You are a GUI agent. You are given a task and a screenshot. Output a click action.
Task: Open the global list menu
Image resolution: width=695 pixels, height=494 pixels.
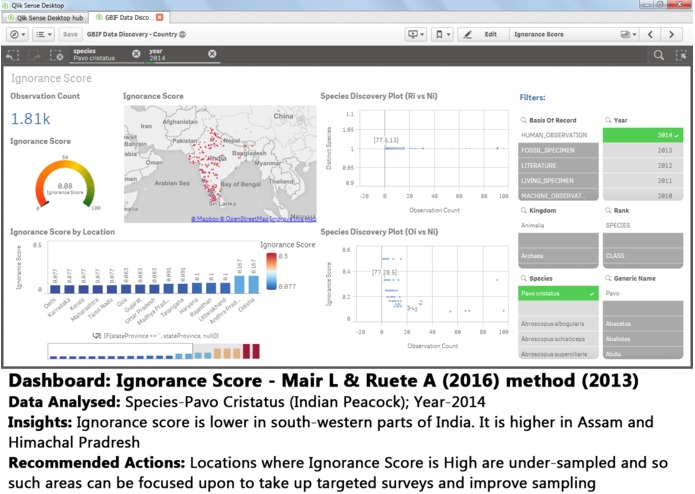coord(43,34)
